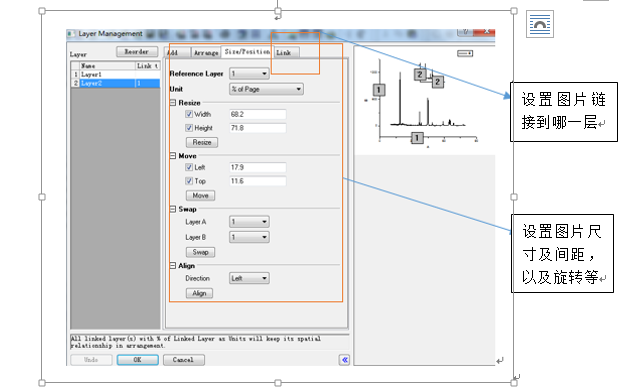
Task: Collapse the Resize section
Action: tap(173, 103)
